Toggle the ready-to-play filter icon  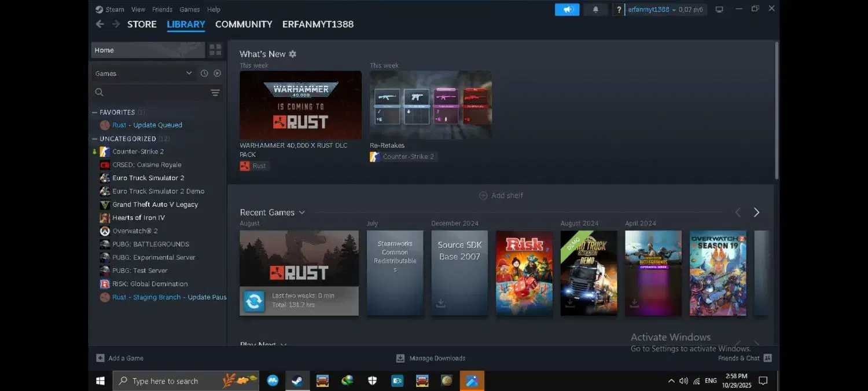coord(218,73)
